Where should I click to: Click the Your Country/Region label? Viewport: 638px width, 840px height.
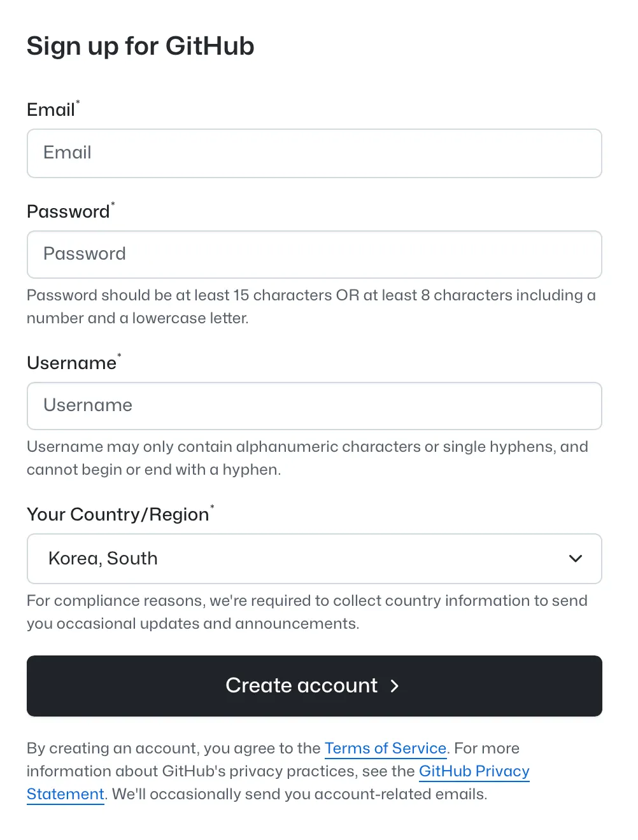click(118, 515)
